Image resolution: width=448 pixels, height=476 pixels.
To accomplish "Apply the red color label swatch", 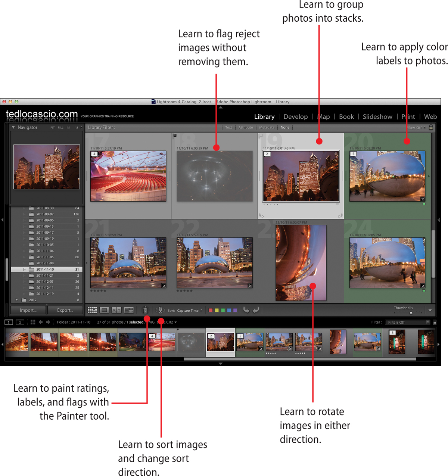I will point(211,310).
